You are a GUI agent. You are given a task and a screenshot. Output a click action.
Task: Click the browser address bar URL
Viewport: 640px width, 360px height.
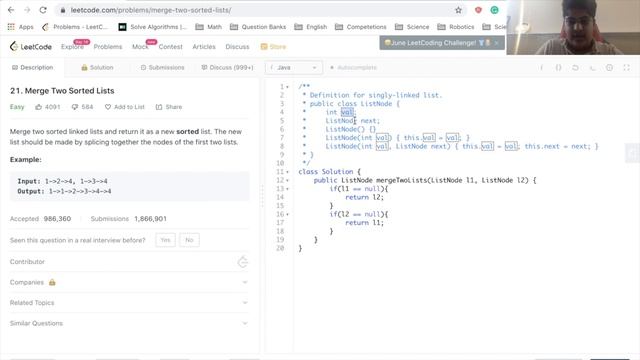point(151,10)
